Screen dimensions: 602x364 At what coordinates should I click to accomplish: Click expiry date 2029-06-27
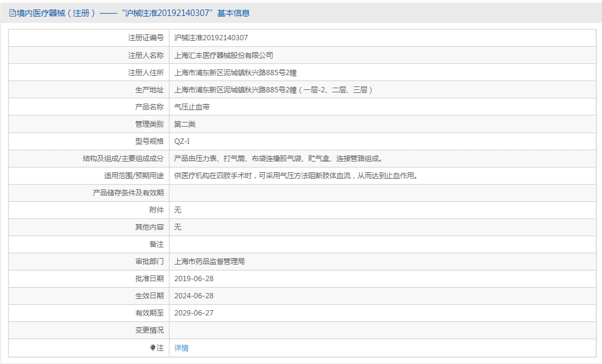(194, 313)
